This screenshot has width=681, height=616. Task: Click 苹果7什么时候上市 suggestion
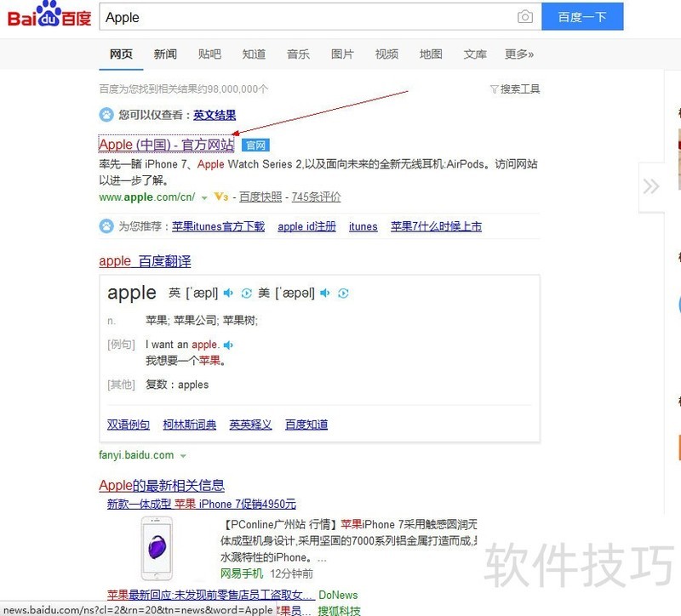coord(436,226)
